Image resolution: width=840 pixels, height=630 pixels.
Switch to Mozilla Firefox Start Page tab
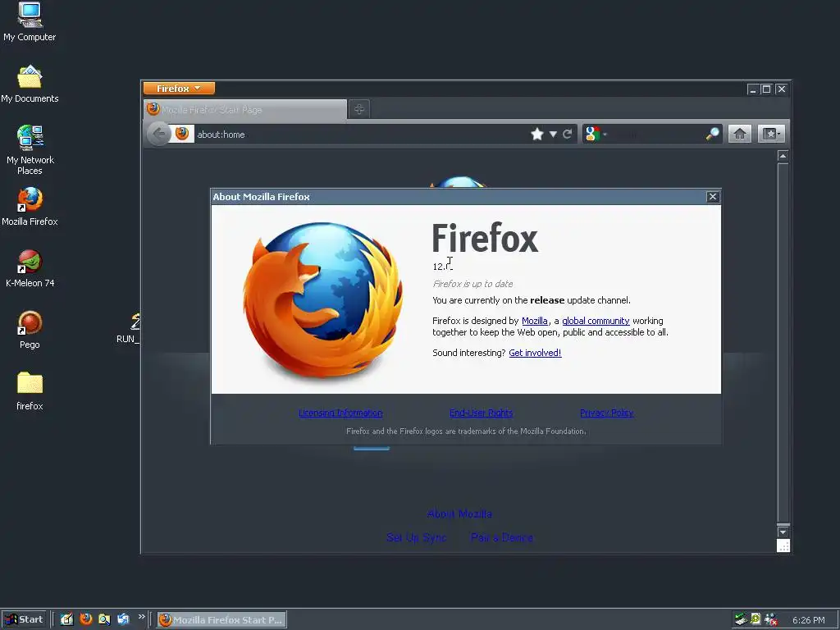click(245, 109)
